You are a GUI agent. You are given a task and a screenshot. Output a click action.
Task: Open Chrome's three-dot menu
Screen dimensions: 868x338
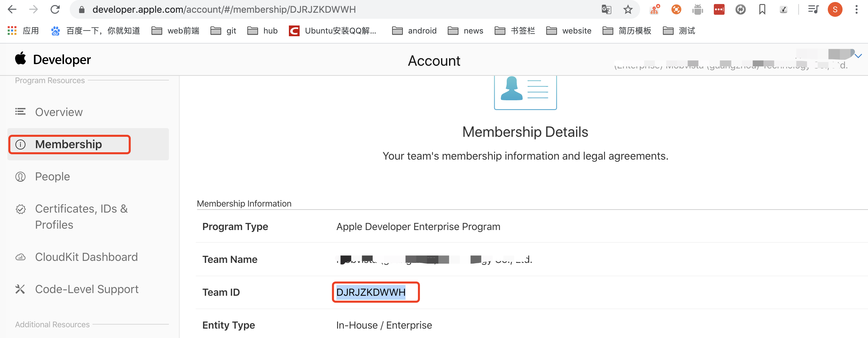(857, 9)
